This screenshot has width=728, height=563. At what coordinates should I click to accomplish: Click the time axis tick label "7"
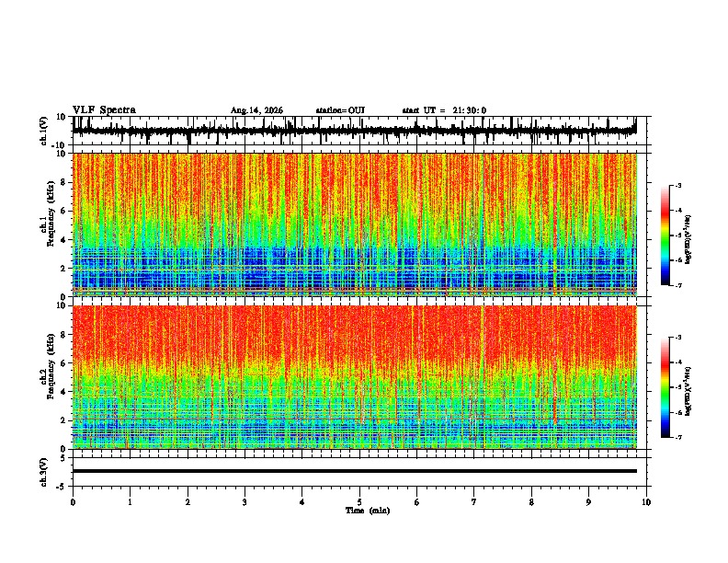474,502
